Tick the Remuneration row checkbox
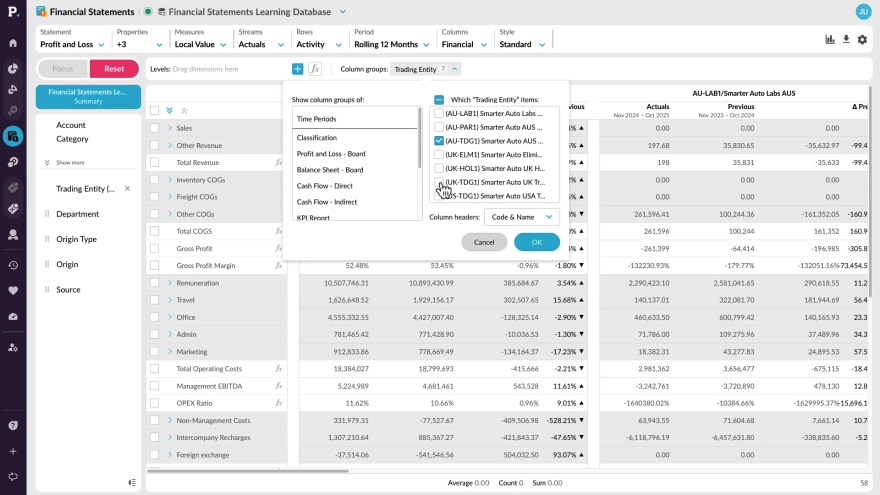 tap(154, 283)
